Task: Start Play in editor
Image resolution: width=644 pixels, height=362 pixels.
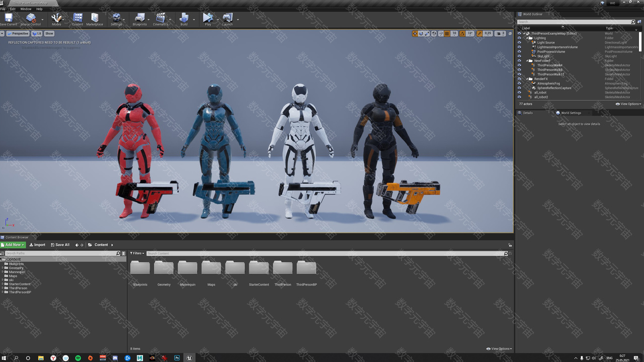Action: pos(208,19)
